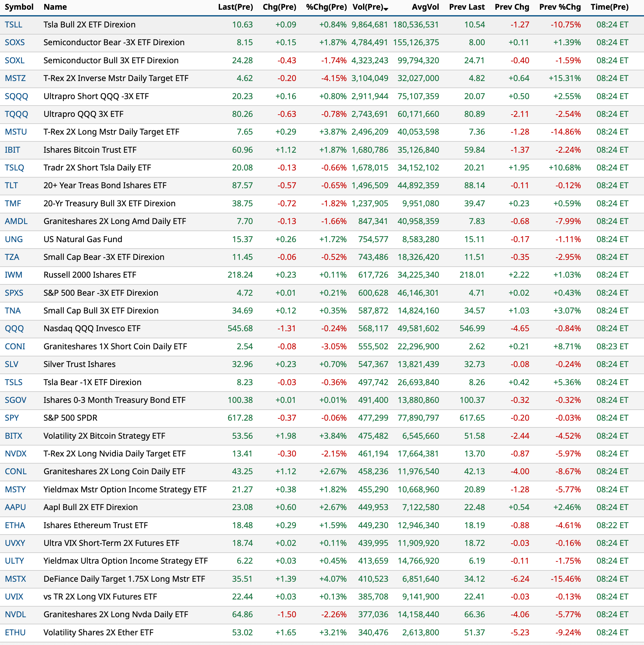Click the Chg(Pre) column header
The image size is (644, 645).
pyautogui.click(x=279, y=7)
